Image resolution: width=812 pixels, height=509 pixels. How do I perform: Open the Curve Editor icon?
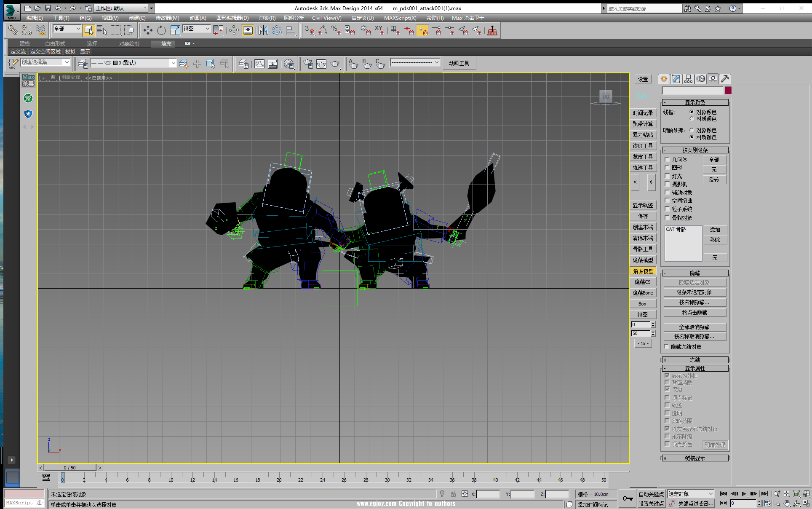pyautogui.click(x=259, y=64)
